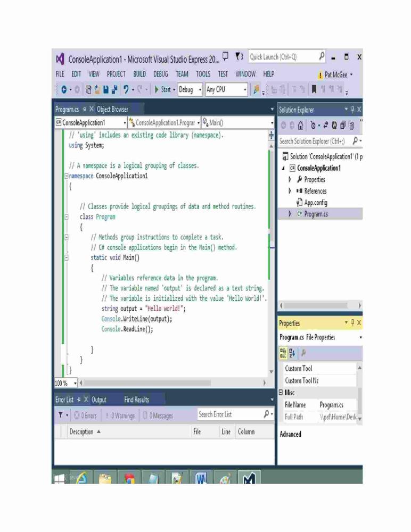This screenshot has width=411, height=532.
Task: Toggle Show All Files in Solution Explorer
Action: point(351,126)
